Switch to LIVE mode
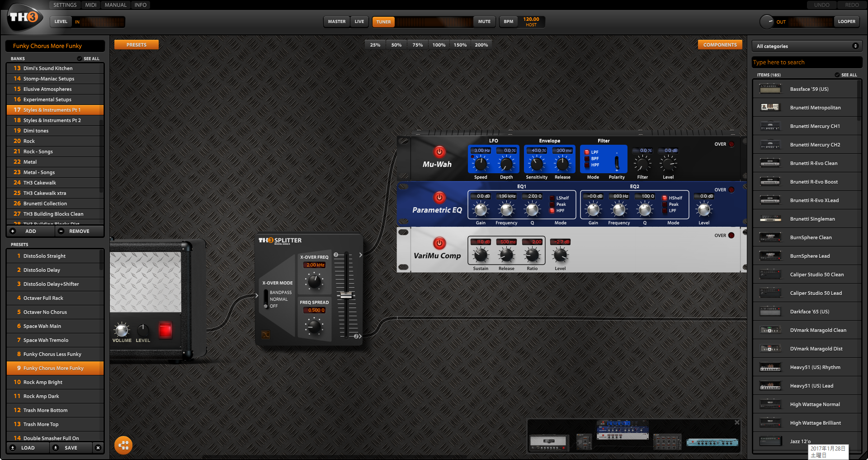Viewport: 868px width, 460px height. (x=359, y=22)
